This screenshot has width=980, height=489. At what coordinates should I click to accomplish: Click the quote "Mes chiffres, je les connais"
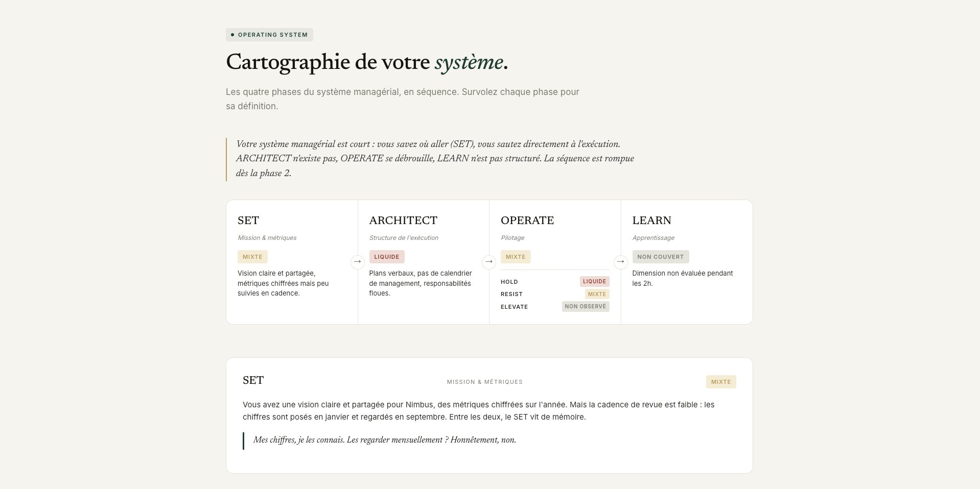click(x=385, y=440)
